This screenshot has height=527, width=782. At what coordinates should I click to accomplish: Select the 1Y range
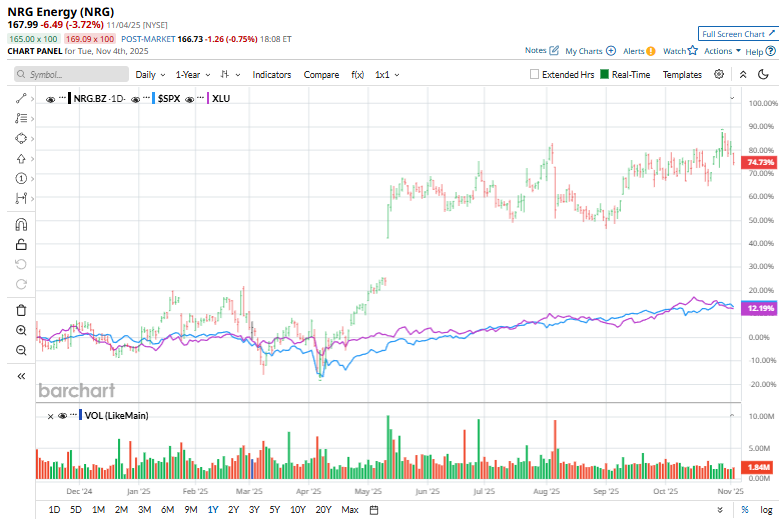point(213,510)
